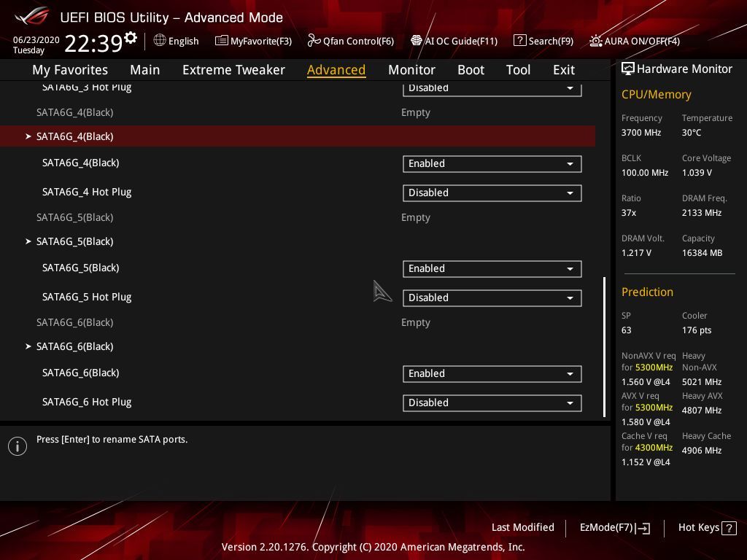Click the vertical scrollbar in settings list
This screenshot has height=560, width=747.
(604, 346)
